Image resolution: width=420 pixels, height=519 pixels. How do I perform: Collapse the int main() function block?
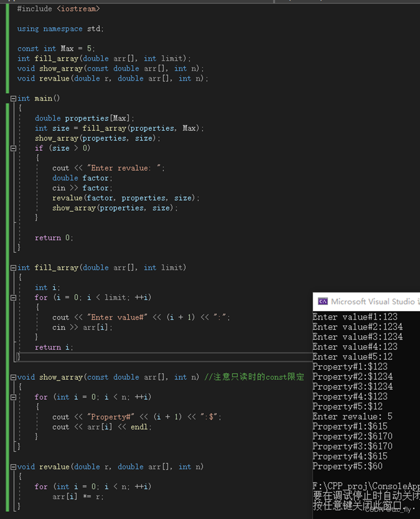(x=13, y=99)
